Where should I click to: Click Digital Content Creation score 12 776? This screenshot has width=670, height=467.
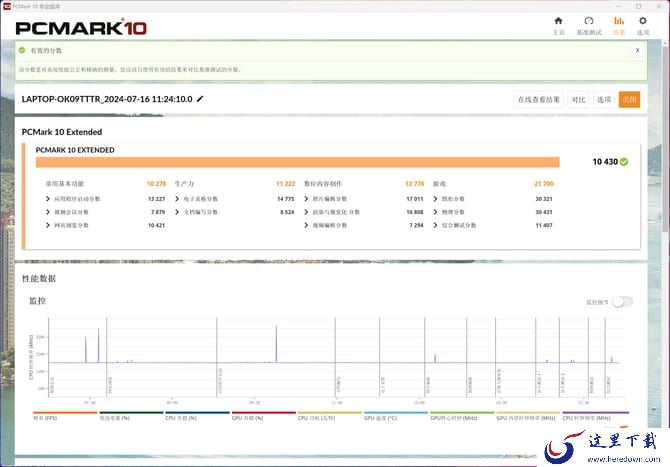point(414,184)
